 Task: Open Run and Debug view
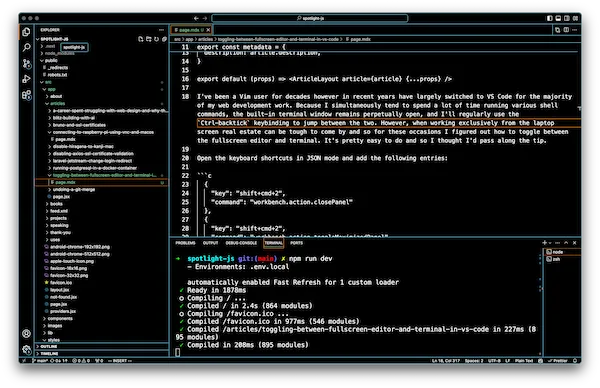pyautogui.click(x=26, y=79)
